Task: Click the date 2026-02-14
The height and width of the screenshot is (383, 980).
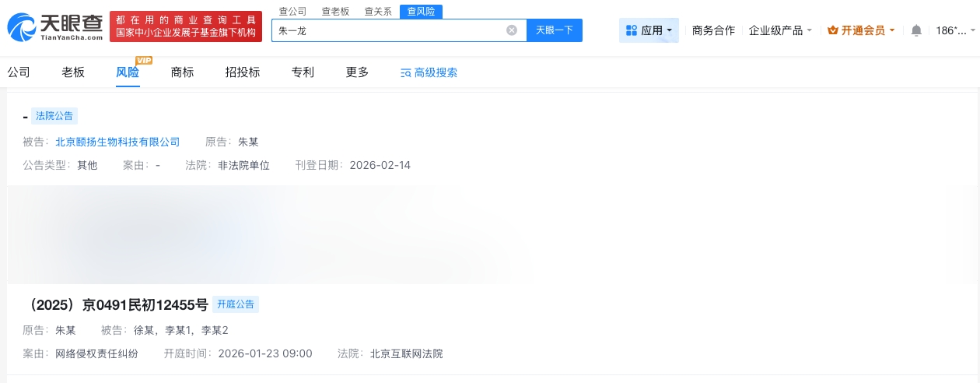Action: point(380,165)
